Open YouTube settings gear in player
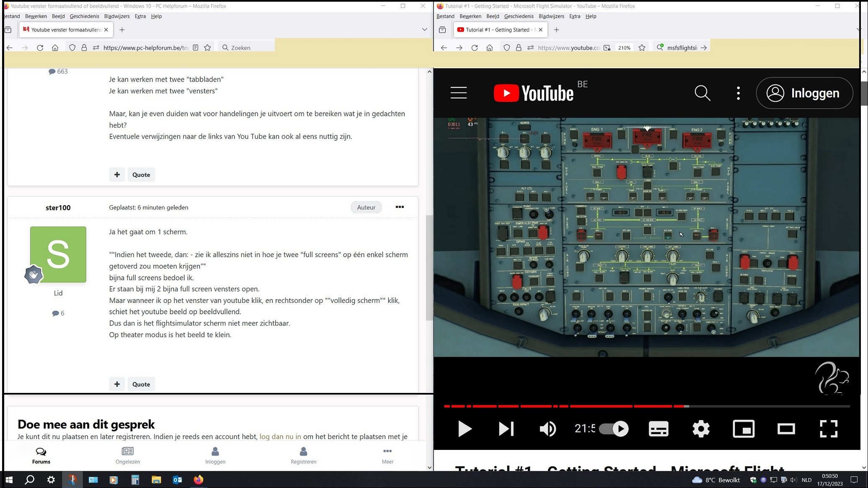The height and width of the screenshot is (488, 868). tap(701, 429)
